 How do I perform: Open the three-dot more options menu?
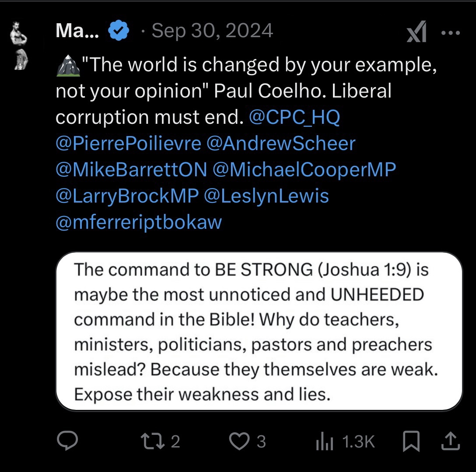(x=451, y=33)
